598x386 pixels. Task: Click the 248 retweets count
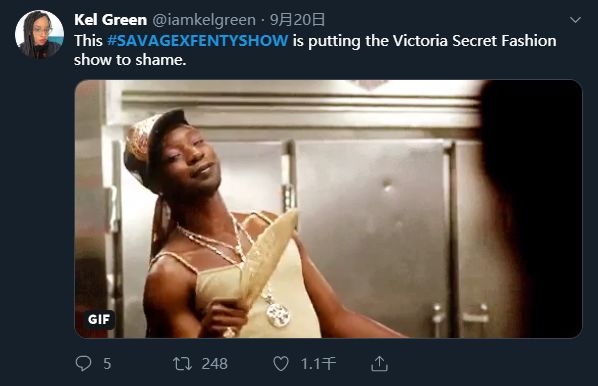click(x=215, y=364)
